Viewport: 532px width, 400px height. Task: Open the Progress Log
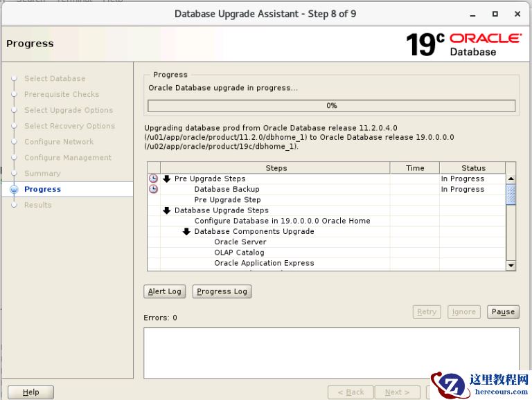[x=222, y=291]
